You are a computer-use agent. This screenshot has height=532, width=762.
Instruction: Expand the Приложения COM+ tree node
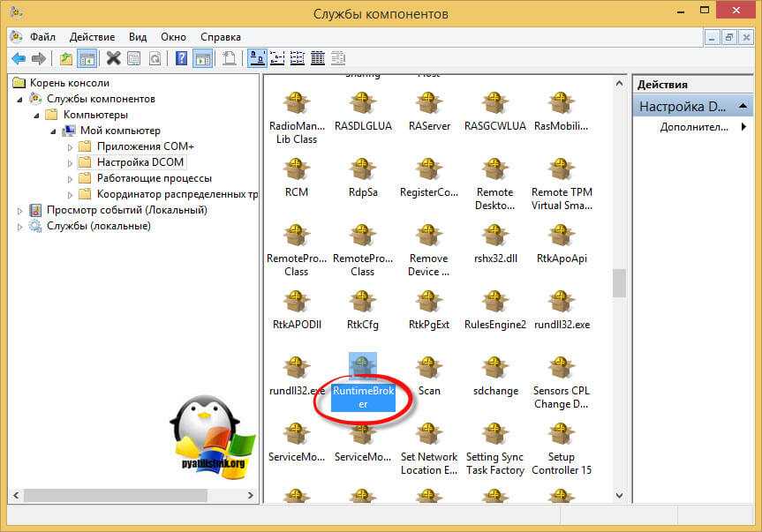(71, 146)
